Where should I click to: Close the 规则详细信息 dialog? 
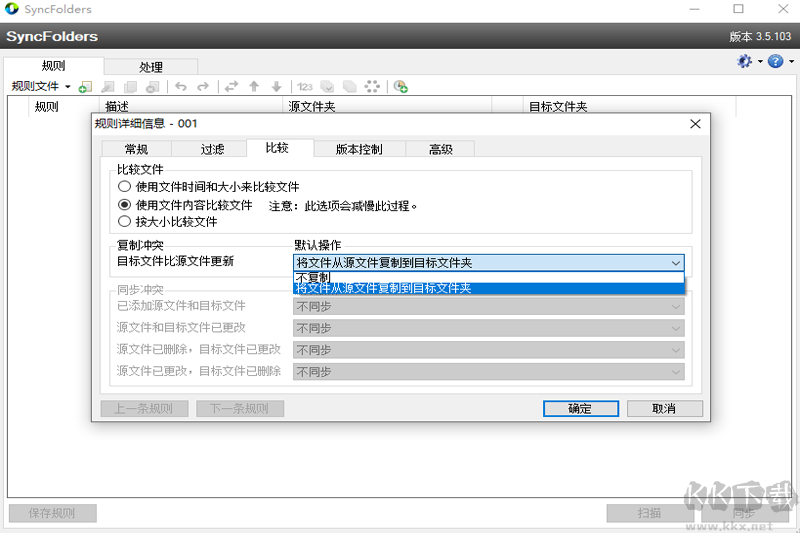click(695, 124)
